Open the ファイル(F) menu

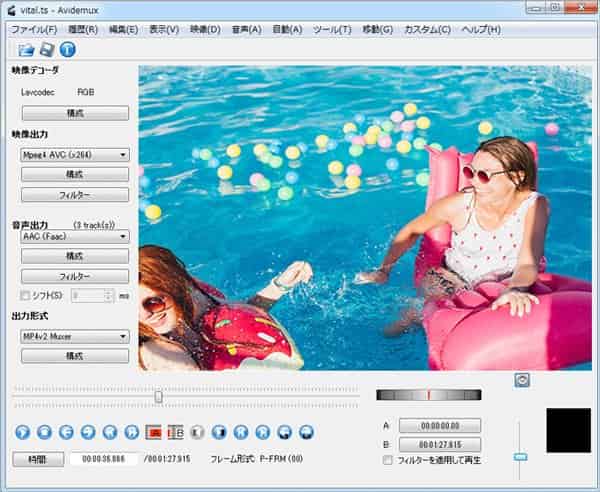click(34, 29)
